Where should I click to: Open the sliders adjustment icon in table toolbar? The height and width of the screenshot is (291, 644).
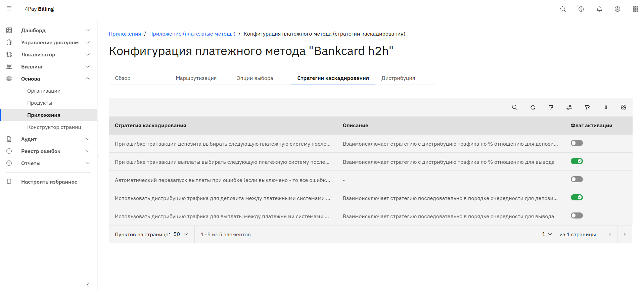[569, 107]
